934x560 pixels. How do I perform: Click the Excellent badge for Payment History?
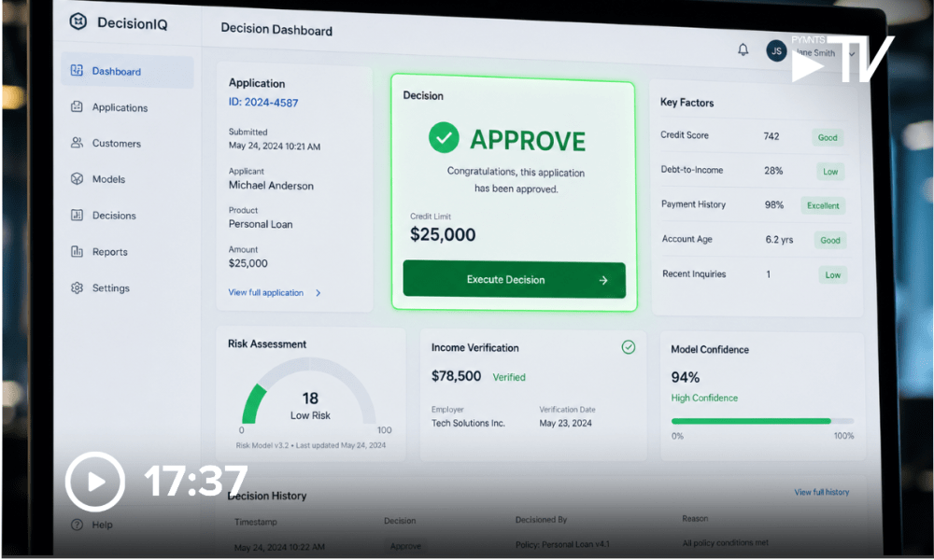coord(823,206)
